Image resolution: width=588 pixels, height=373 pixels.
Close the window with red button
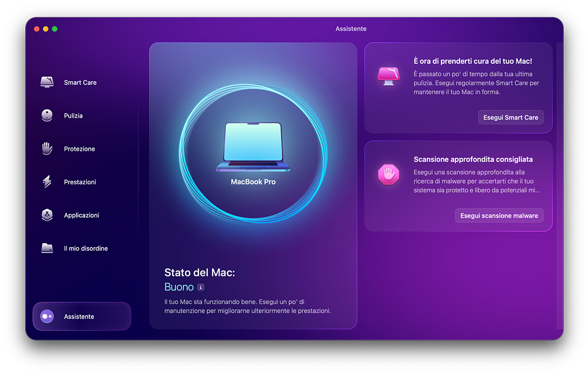pos(37,29)
